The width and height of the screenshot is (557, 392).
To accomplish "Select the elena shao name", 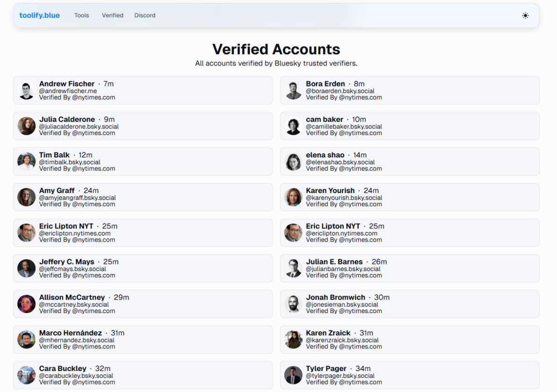I will [x=325, y=155].
